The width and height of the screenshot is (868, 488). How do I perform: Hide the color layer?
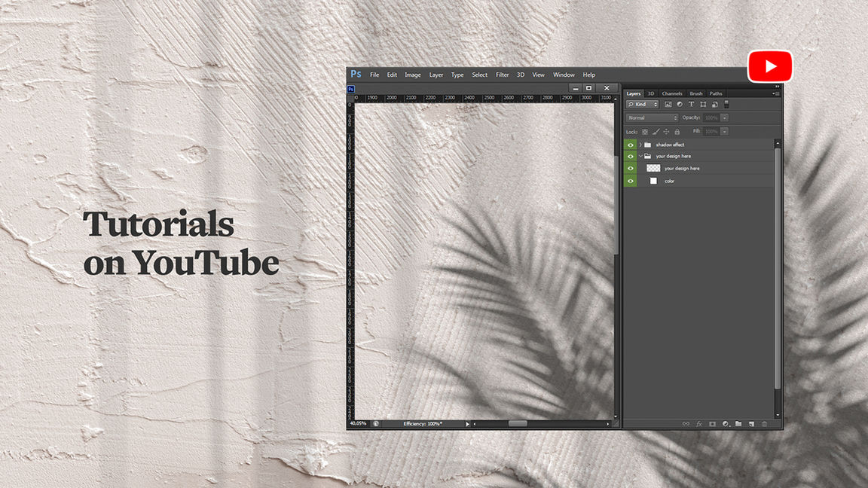(631, 181)
